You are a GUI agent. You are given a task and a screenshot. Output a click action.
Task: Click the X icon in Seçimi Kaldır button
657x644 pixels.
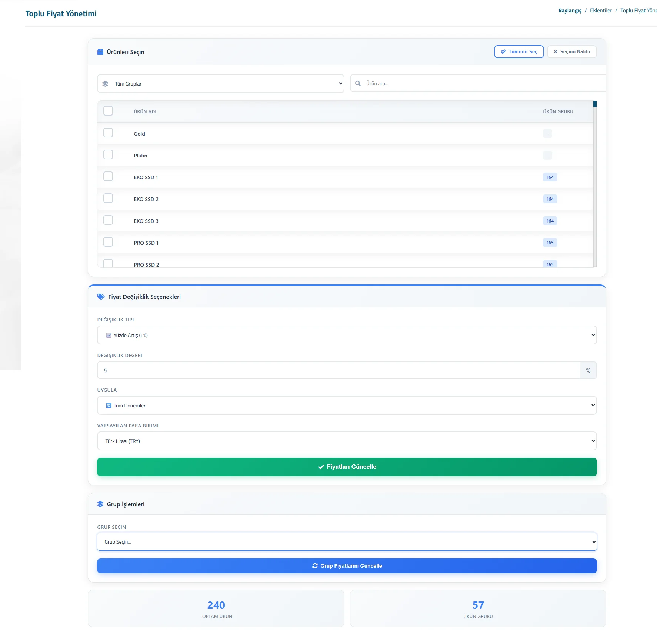[555, 51]
